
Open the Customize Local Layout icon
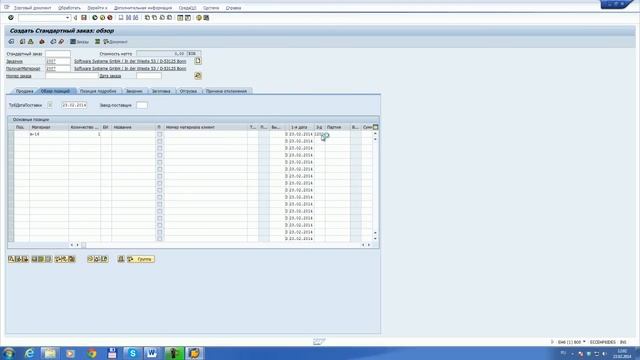click(207, 18)
